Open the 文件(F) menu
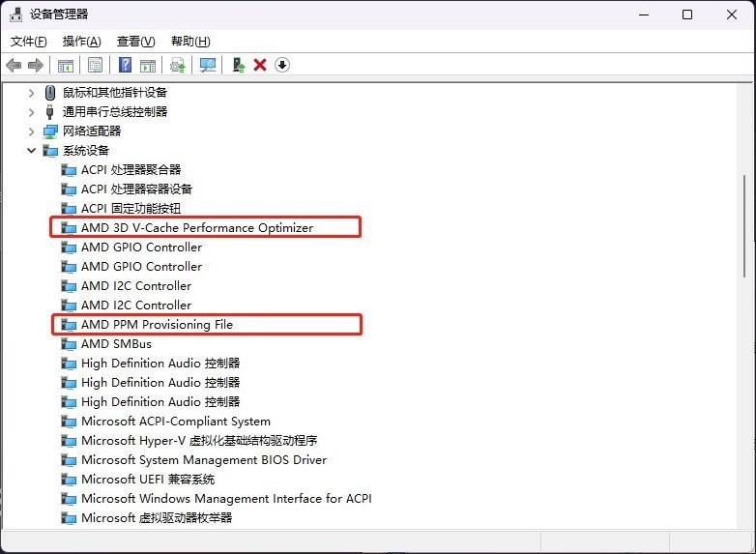756x554 pixels. pos(29,42)
